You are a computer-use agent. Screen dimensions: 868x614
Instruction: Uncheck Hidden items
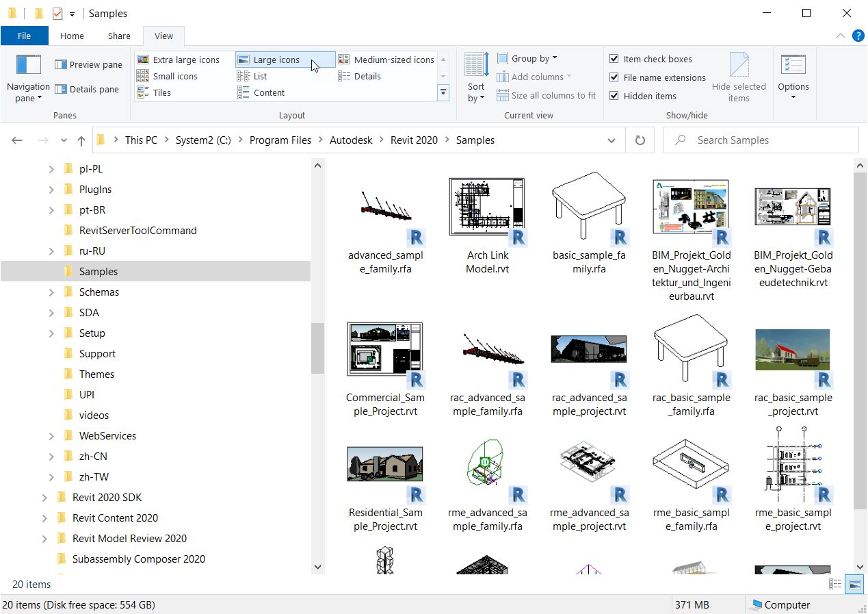click(x=614, y=96)
